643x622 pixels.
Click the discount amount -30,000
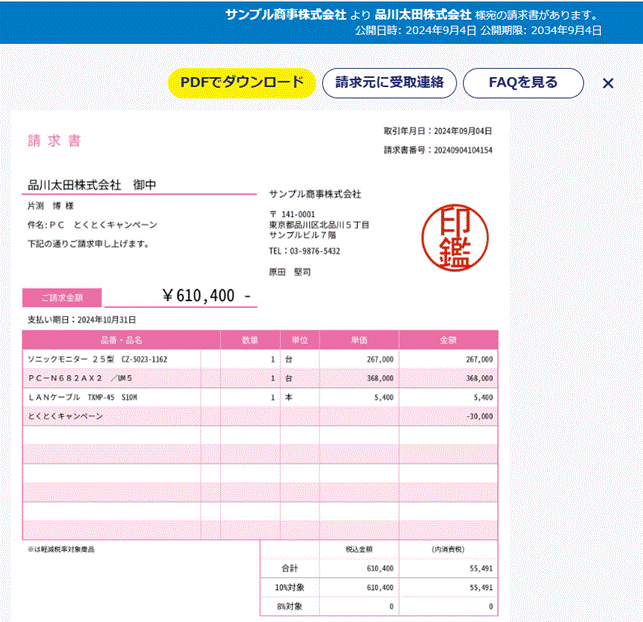479,416
